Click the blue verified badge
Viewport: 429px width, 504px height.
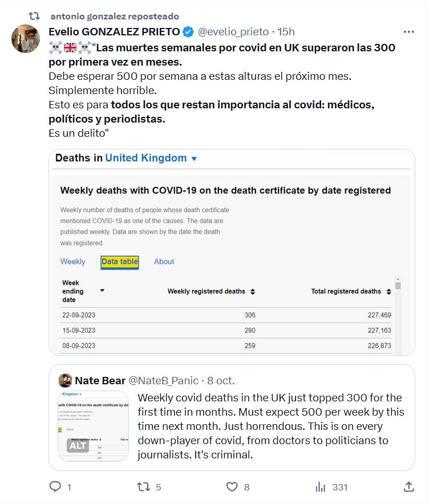pos(189,32)
